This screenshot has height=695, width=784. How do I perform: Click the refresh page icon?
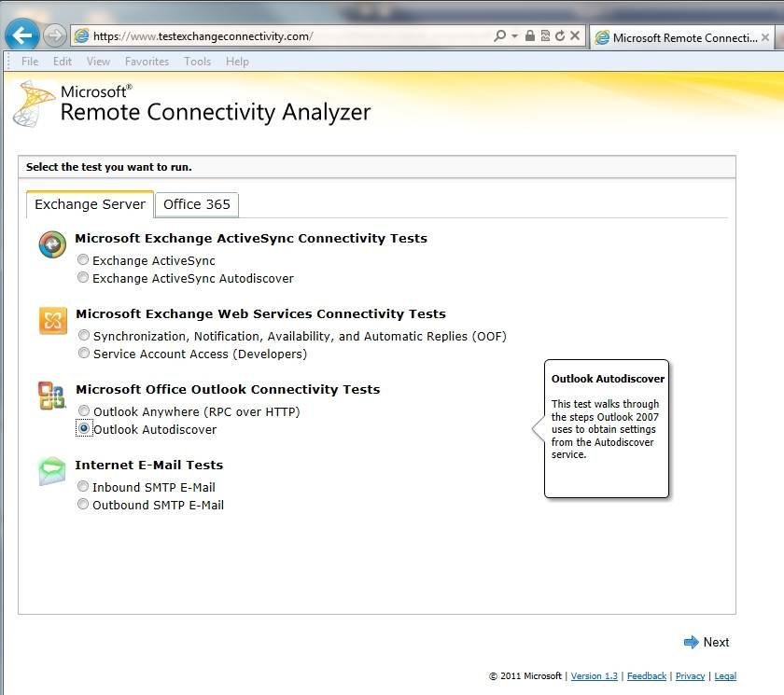tap(560, 35)
